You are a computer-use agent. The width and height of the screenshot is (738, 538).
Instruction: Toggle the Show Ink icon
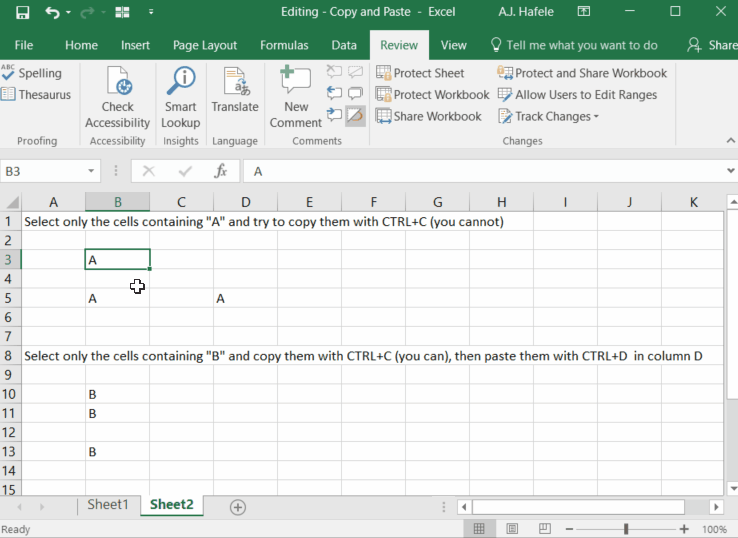click(x=355, y=116)
